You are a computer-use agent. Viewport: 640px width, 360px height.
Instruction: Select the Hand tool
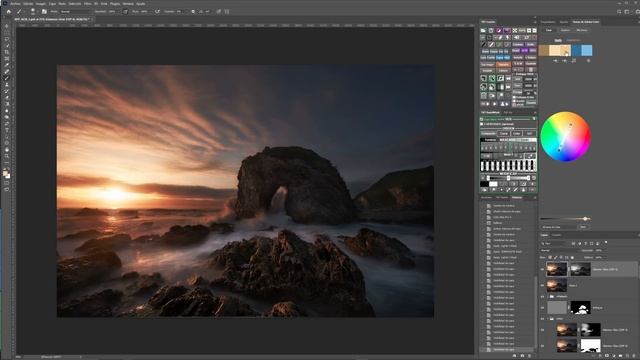point(7,150)
